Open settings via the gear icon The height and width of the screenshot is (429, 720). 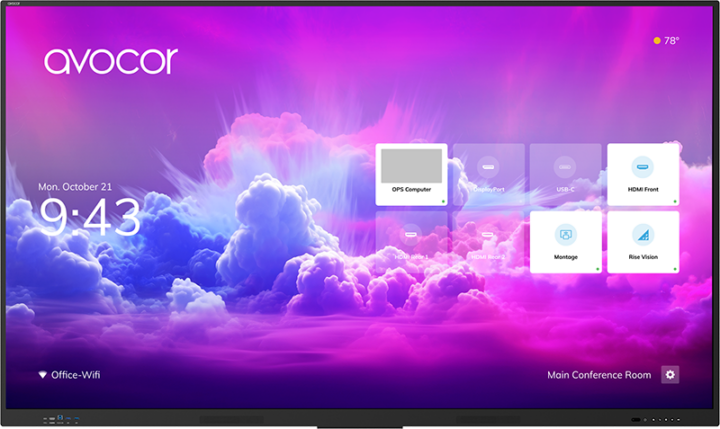tap(670, 375)
